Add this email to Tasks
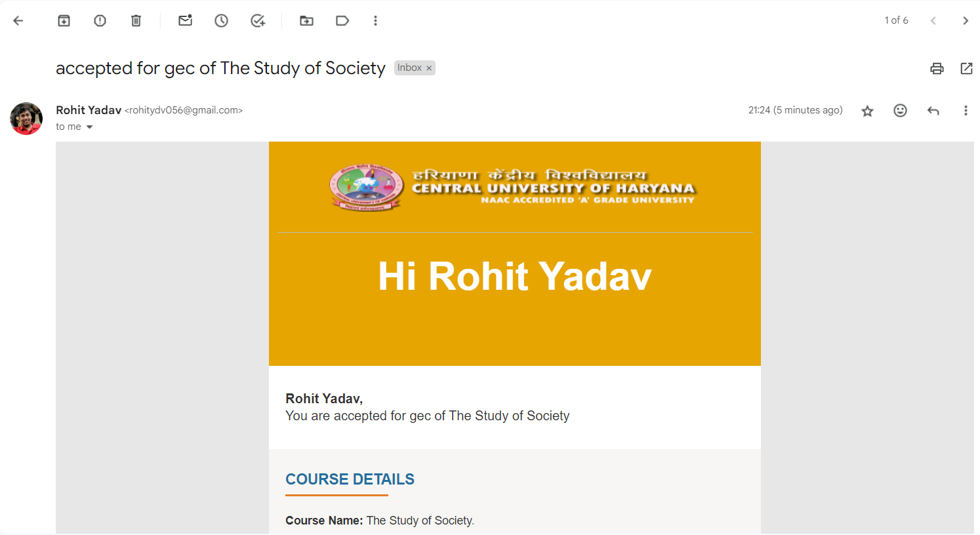Image resolution: width=980 pixels, height=535 pixels. (258, 21)
